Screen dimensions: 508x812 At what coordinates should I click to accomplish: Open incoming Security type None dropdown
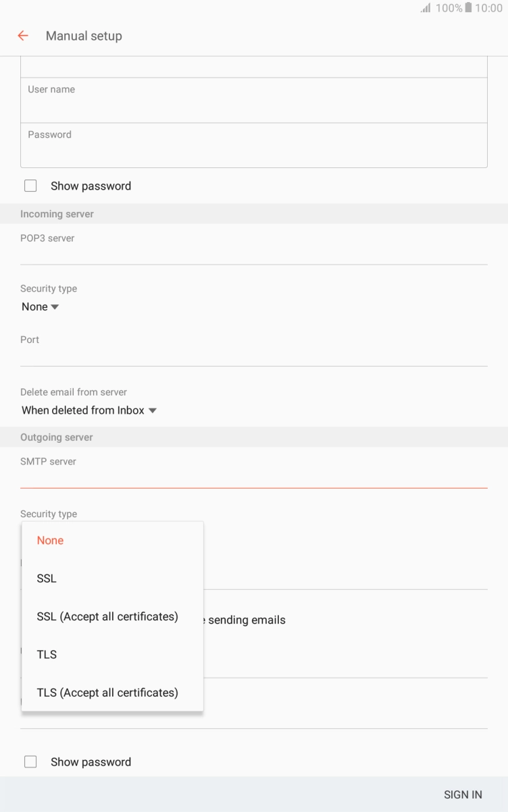point(41,306)
